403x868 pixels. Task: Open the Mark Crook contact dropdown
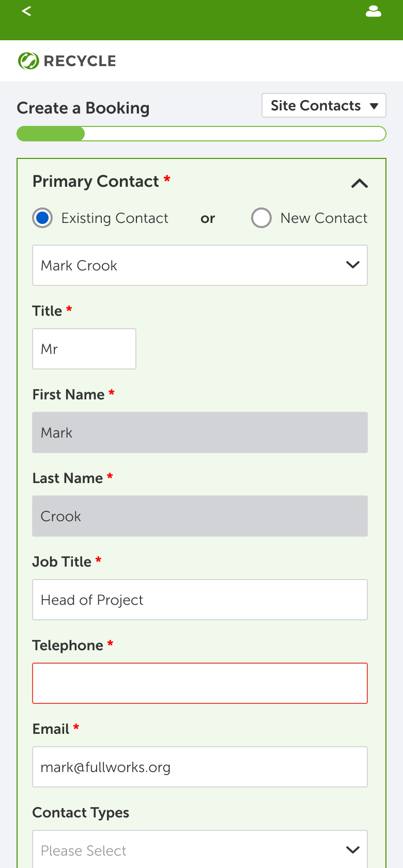tap(200, 265)
